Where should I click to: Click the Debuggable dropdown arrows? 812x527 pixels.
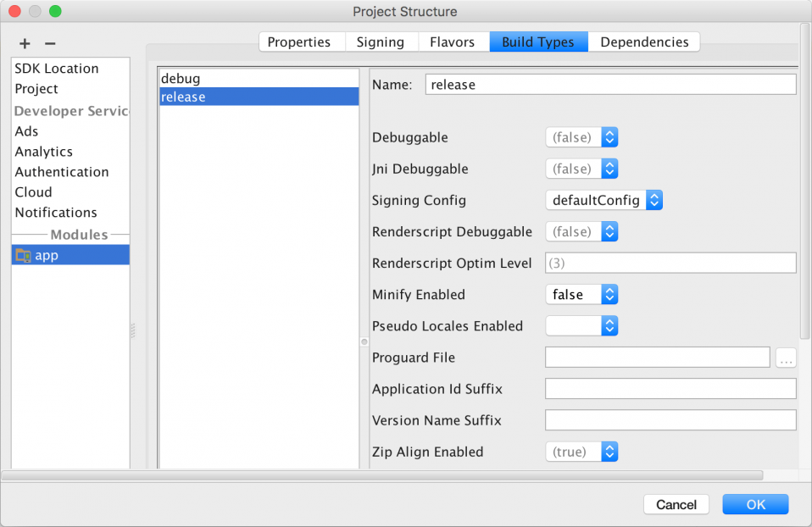609,137
